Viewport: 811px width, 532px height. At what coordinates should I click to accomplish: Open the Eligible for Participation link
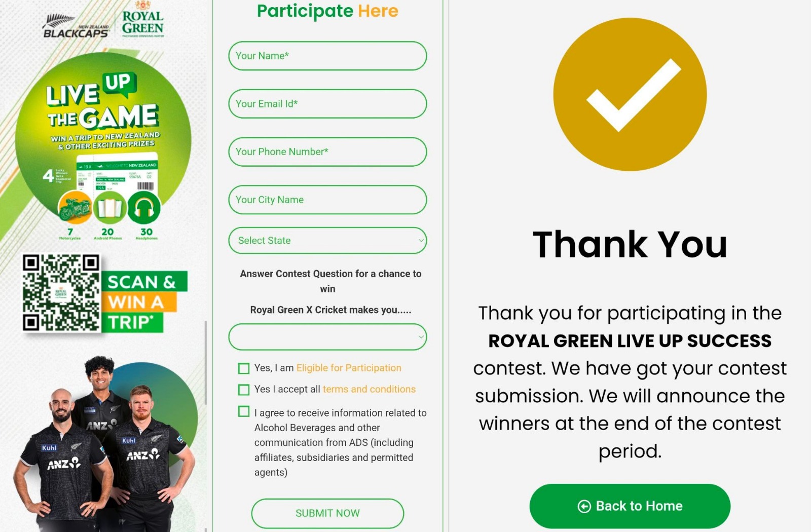pyautogui.click(x=349, y=368)
